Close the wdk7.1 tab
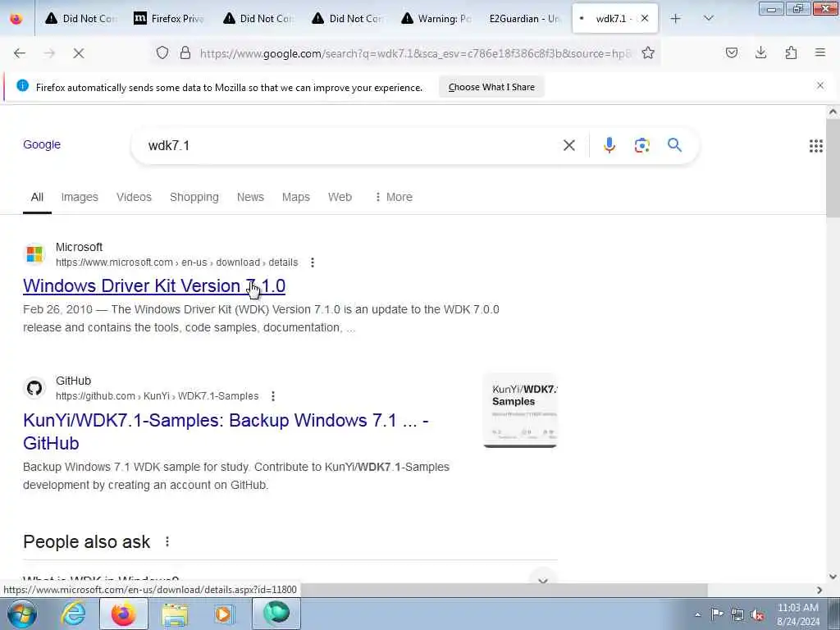The height and width of the screenshot is (630, 840). pos(645,18)
